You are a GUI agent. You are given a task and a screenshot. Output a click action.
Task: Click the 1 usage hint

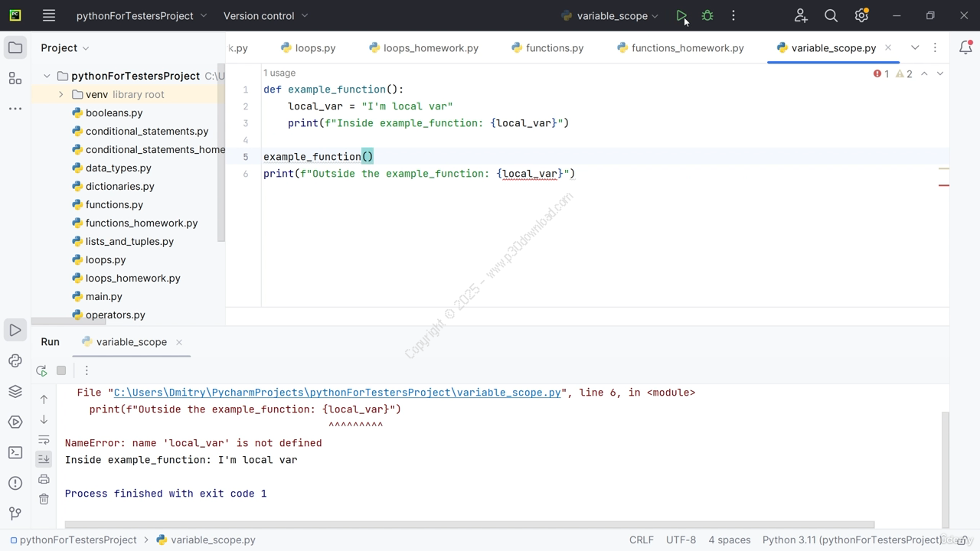pyautogui.click(x=279, y=73)
